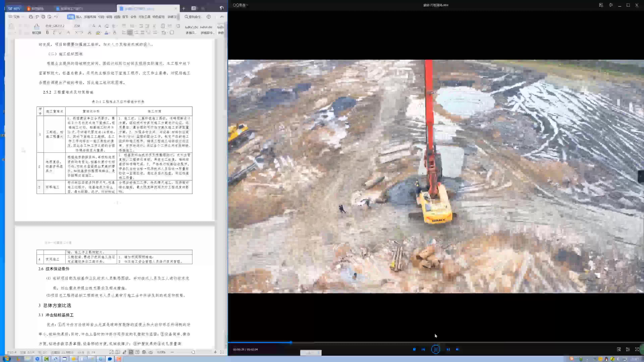Toggle reading layout view icon
644x362 pixels.
click(x=118, y=352)
